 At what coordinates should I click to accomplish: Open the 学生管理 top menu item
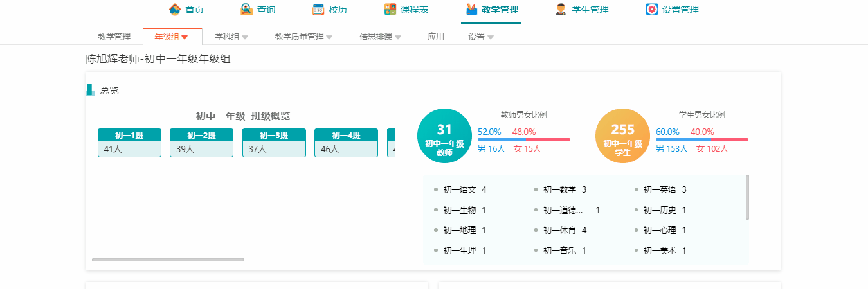tap(581, 10)
